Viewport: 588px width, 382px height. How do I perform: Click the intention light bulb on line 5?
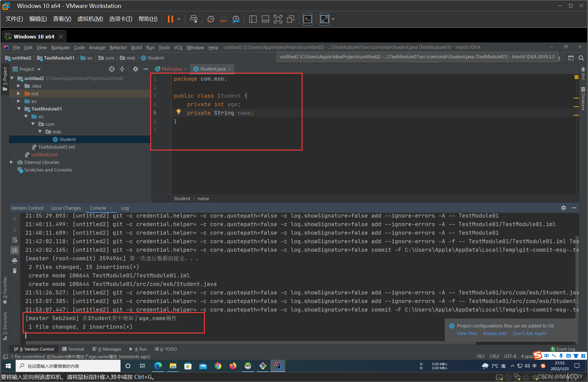pyautogui.click(x=179, y=112)
